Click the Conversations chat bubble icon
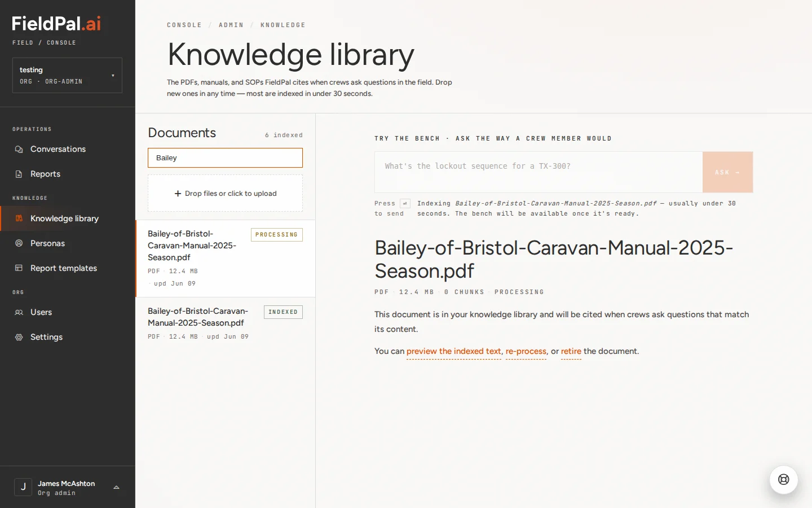 point(19,149)
